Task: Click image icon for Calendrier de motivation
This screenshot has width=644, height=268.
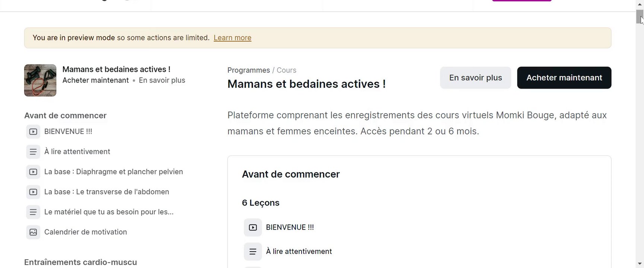Action: 33,232
